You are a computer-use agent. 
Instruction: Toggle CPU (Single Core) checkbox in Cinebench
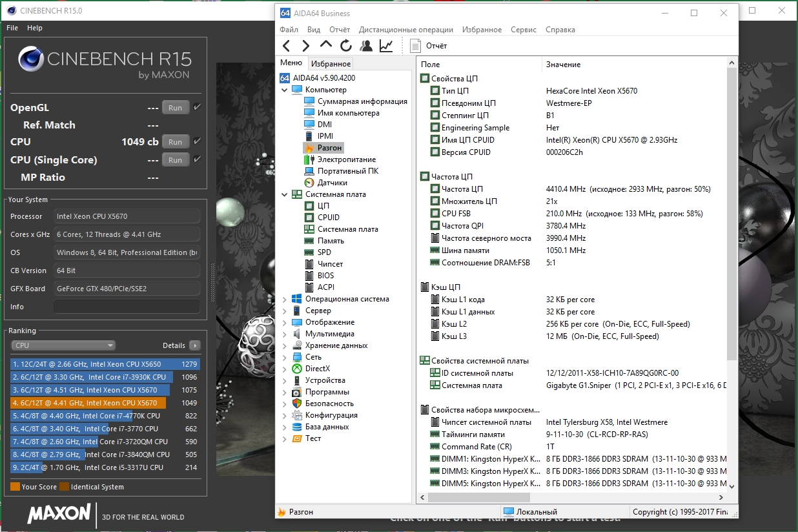[197, 159]
